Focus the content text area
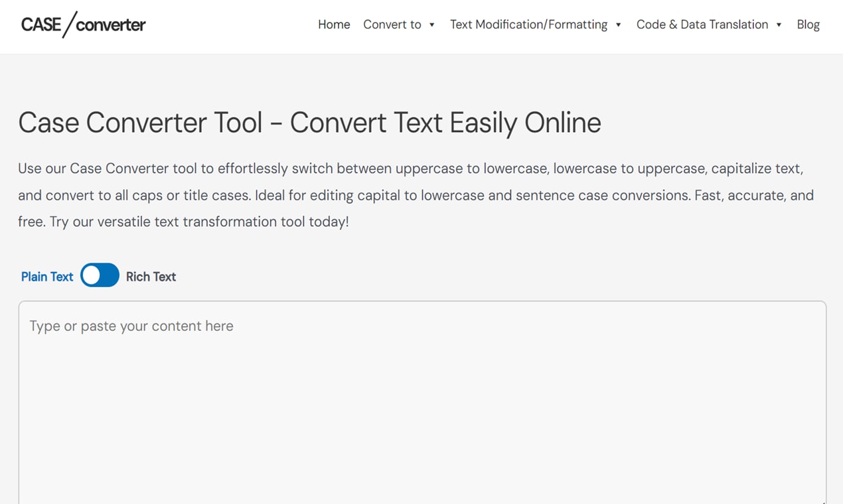 422,403
